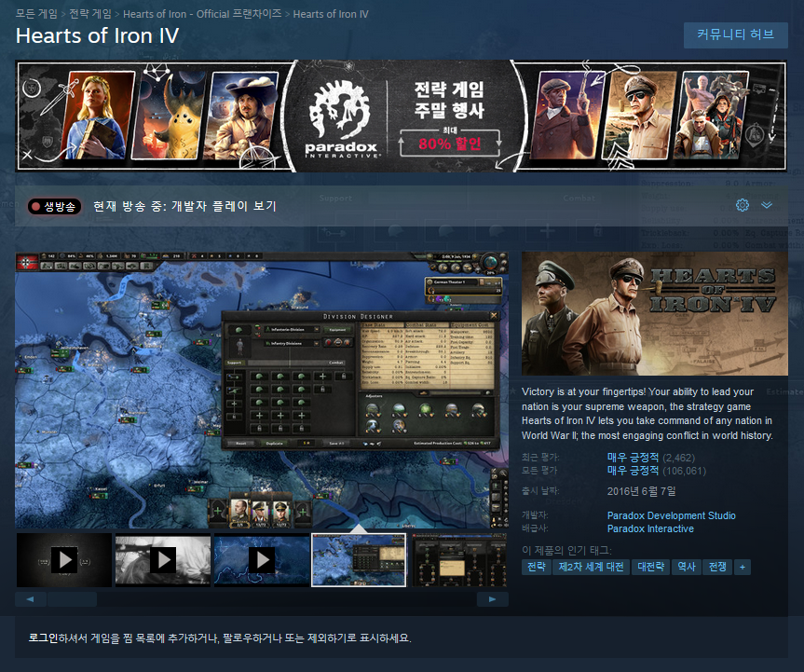Screen dimensions: 804x672
Task: Click the blonde woman card in banner
Action: click(98, 115)
